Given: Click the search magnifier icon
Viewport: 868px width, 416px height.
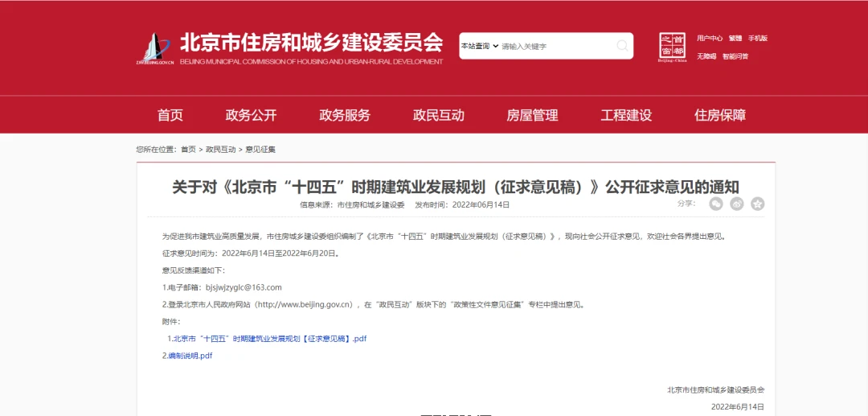Looking at the screenshot, I should click(622, 46).
